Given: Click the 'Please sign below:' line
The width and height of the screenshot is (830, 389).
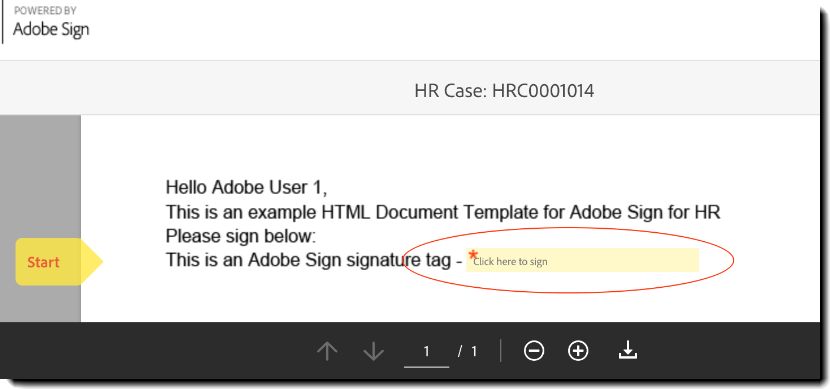Looking at the screenshot, I should (241, 236).
